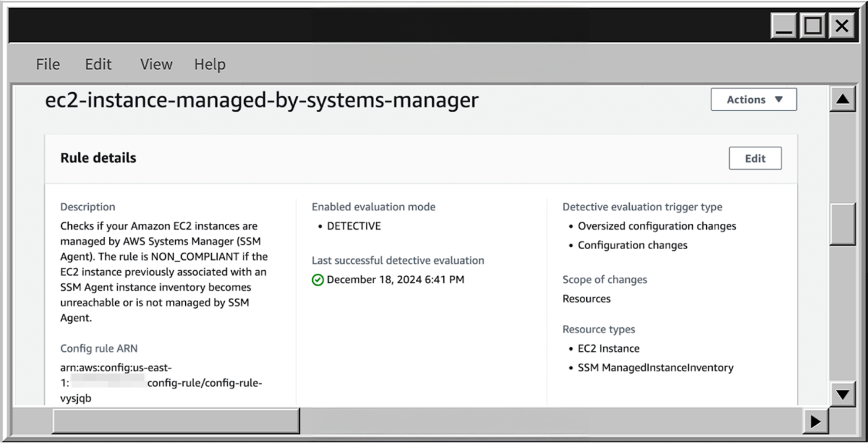
Task: Open the Help menu
Action: (x=210, y=64)
